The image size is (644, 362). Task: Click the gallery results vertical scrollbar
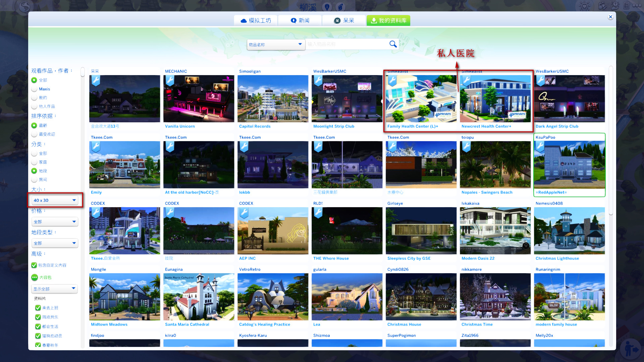611,140
